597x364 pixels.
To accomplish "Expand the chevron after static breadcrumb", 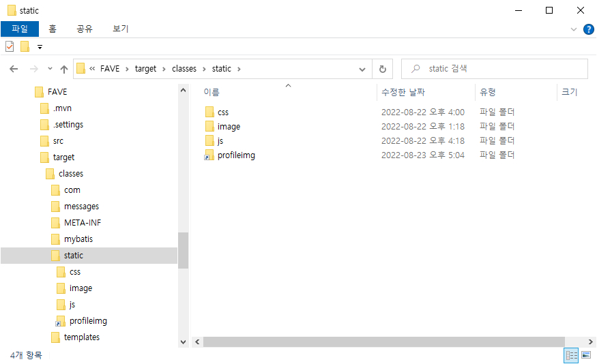I will tap(239, 69).
